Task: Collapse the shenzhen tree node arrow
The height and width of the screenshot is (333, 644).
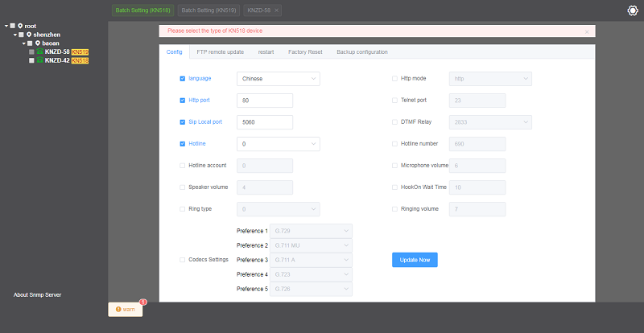Action: click(x=14, y=35)
